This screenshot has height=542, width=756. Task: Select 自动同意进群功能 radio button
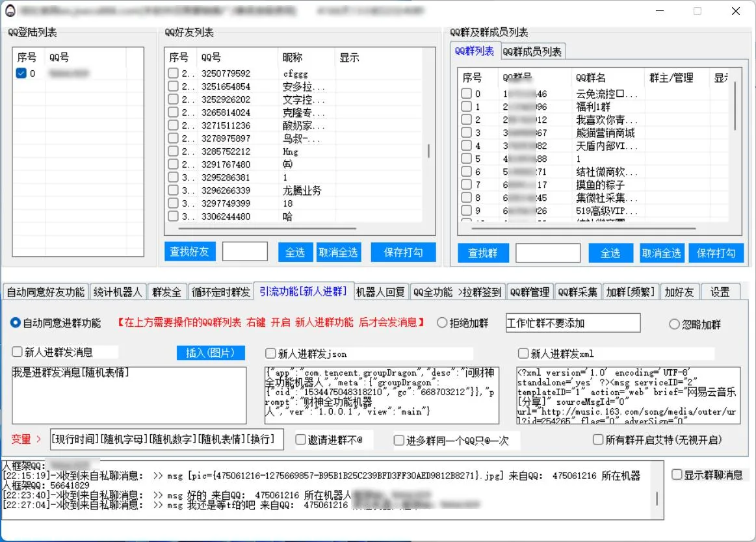click(x=16, y=322)
